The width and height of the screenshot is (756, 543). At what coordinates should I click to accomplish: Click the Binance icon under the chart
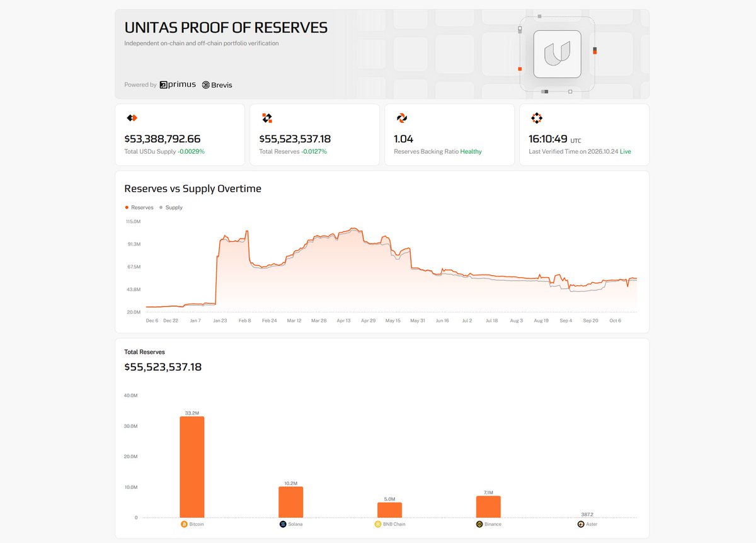click(x=479, y=524)
